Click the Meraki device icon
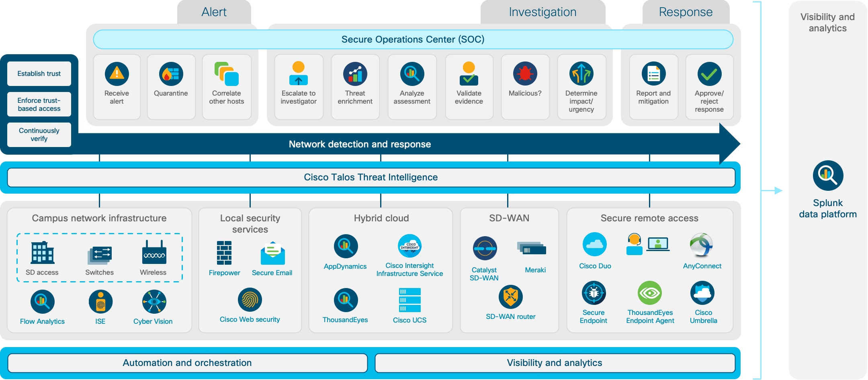This screenshot has height=380, width=868. pyautogui.click(x=532, y=248)
